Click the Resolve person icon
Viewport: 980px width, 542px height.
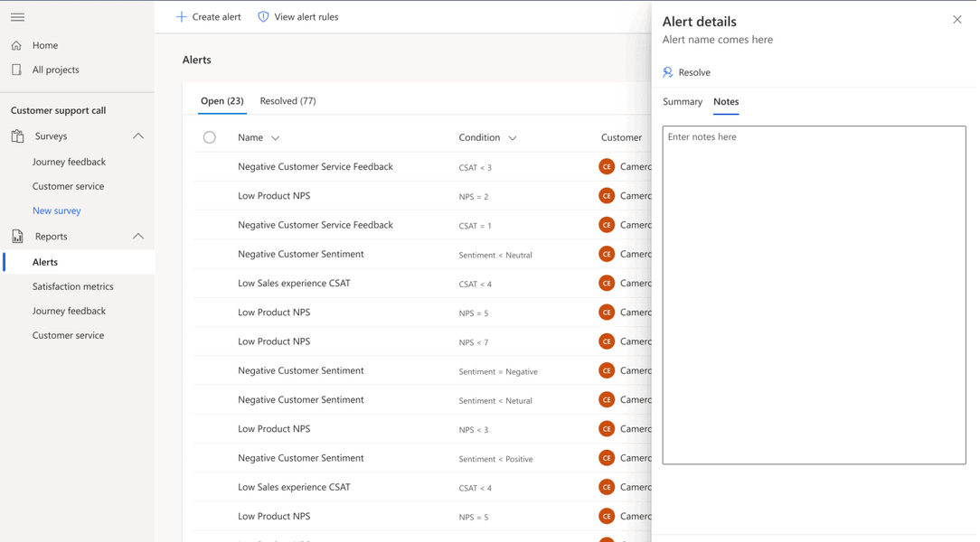click(668, 72)
